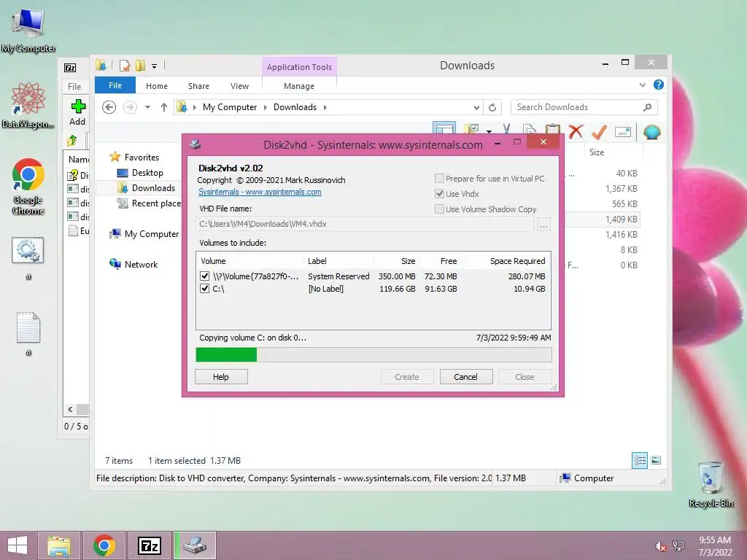Open the Explorer File tab

click(x=115, y=85)
